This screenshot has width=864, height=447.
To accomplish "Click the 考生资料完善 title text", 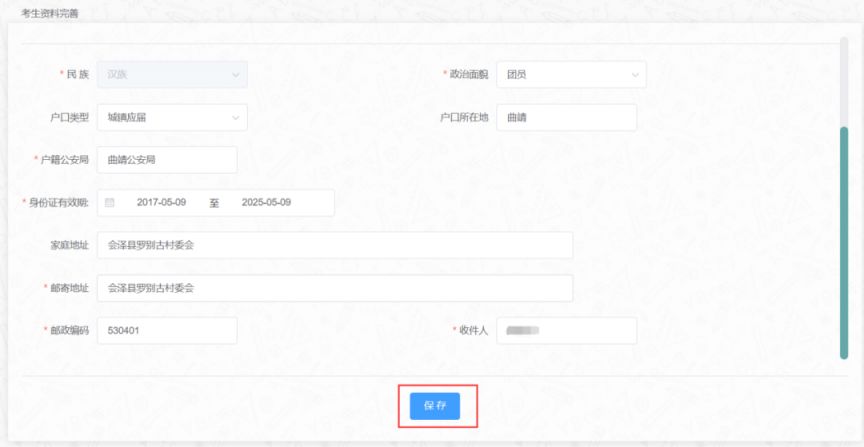I will tap(50, 14).
